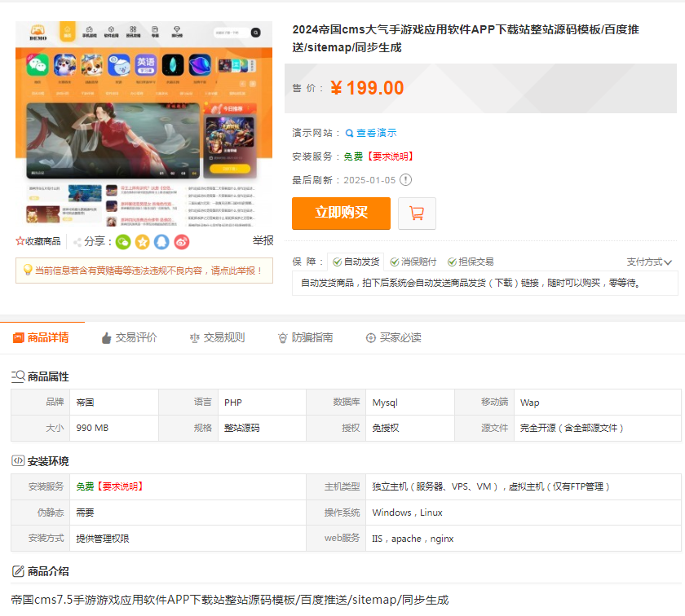This screenshot has height=616, width=685.
Task: Select the 自动发货 guarantee option
Action: click(356, 262)
